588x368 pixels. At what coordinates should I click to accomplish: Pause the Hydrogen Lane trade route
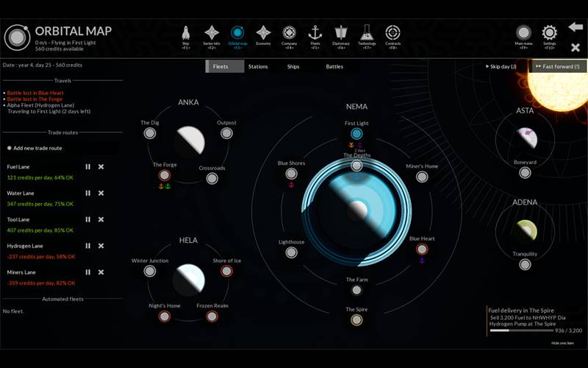coord(88,246)
